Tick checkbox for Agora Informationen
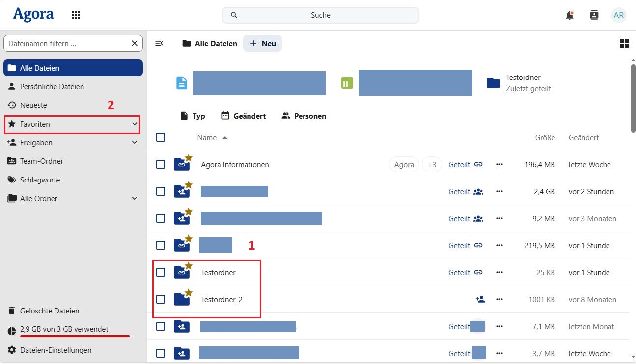Screen dimensions: 636x364 pos(161,164)
